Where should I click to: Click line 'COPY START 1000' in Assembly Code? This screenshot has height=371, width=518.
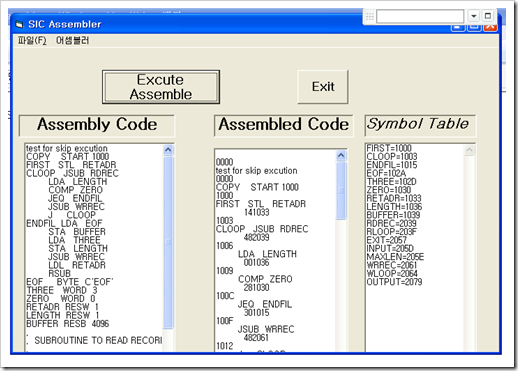(68, 157)
